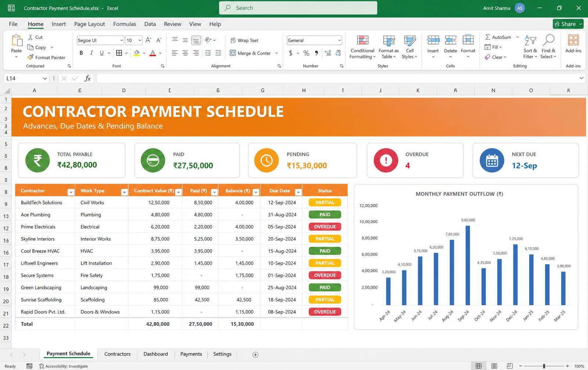
Task: Open the Clear dropdown
Action: pos(495,57)
